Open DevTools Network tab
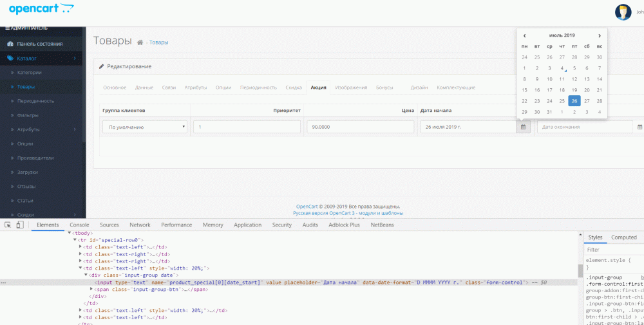644x325 pixels. click(140, 225)
